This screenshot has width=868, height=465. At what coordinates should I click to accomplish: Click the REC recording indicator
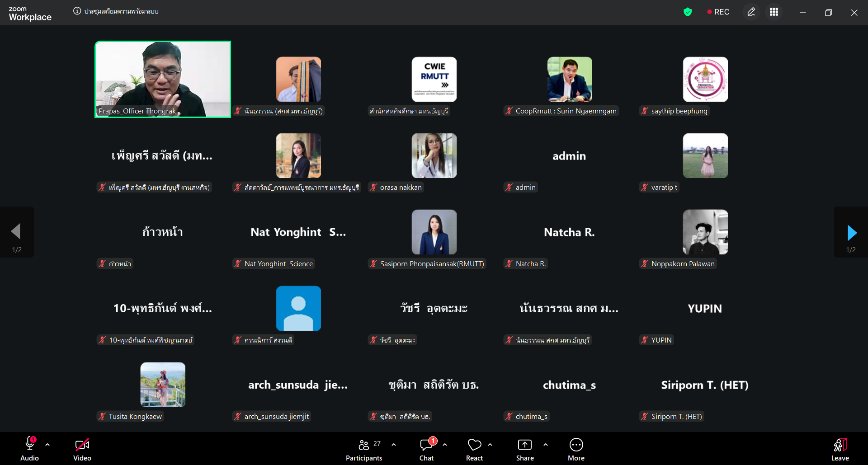click(x=718, y=12)
